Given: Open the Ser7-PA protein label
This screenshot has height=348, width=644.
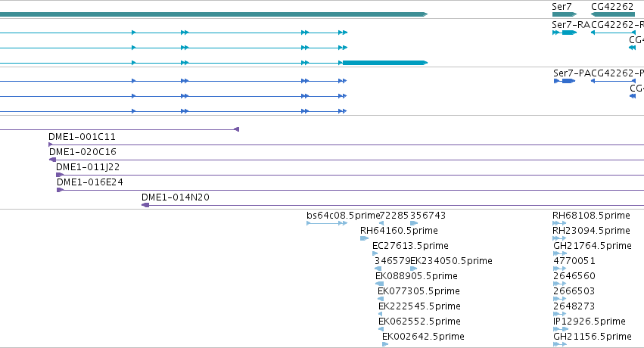Looking at the screenshot, I should coord(571,73).
